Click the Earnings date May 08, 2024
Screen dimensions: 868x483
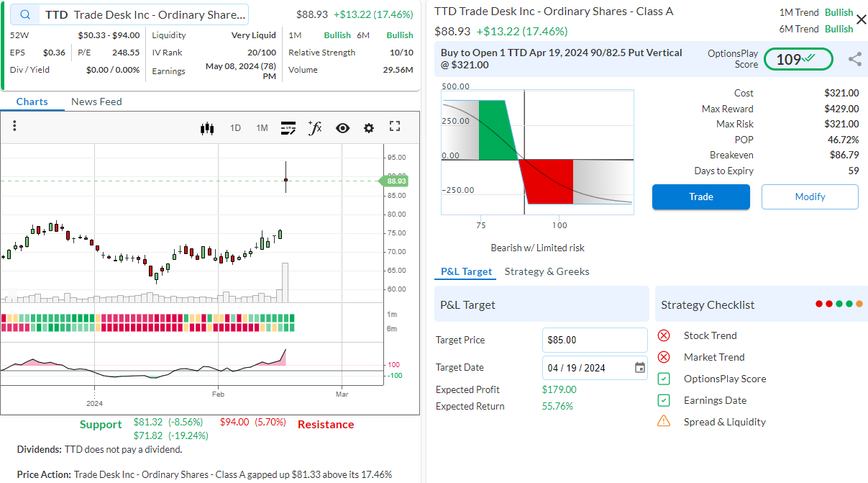pyautogui.click(x=241, y=71)
